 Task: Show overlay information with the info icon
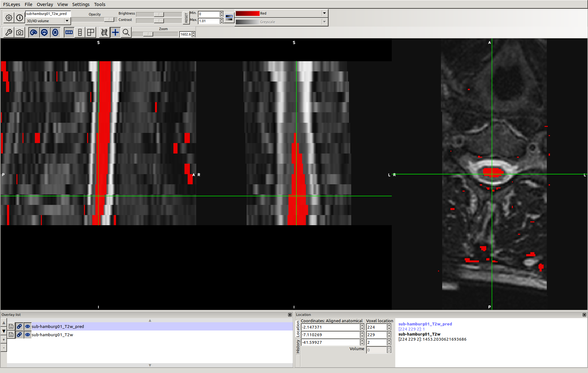point(19,18)
